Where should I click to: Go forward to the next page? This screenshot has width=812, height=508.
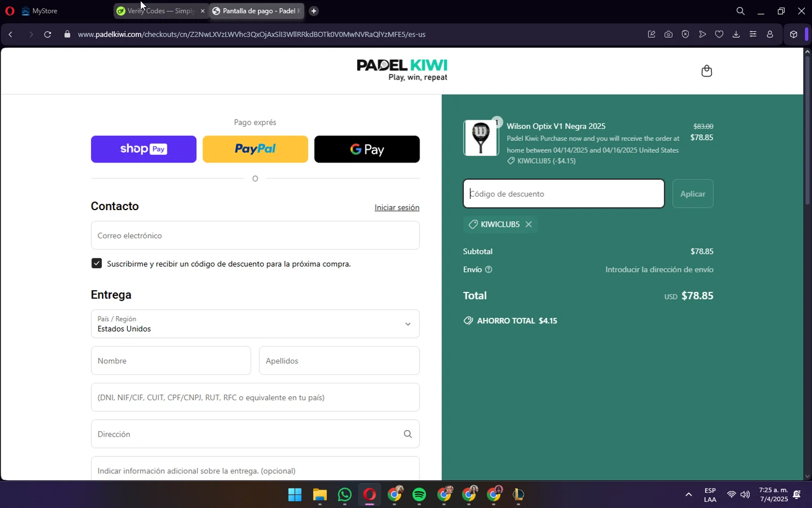point(30,34)
